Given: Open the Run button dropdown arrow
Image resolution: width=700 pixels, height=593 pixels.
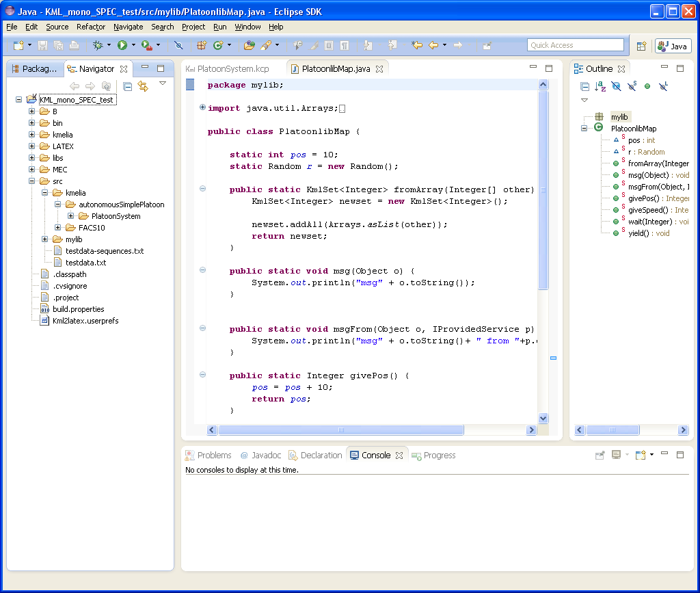Looking at the screenshot, I should [x=133, y=45].
